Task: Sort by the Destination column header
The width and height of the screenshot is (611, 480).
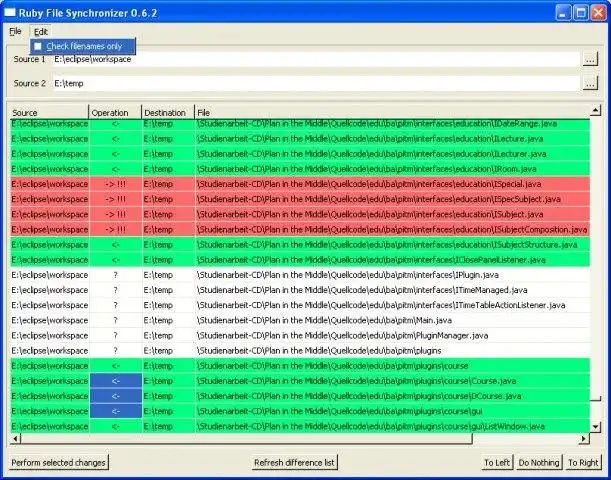Action: tap(168, 113)
